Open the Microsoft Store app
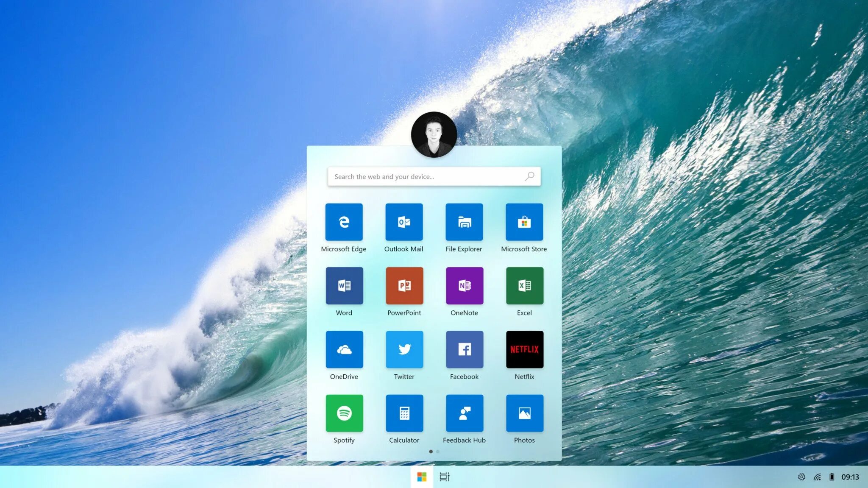The width and height of the screenshot is (868, 488). [524, 222]
